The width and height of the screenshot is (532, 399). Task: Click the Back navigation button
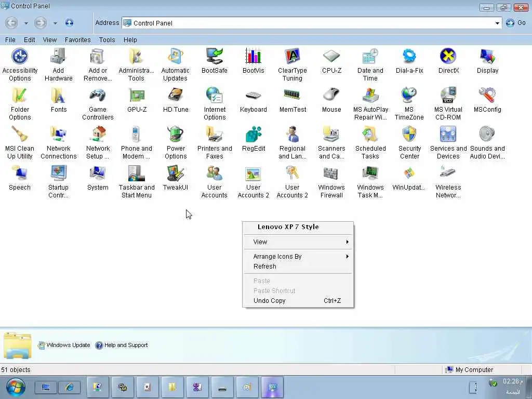click(x=11, y=23)
